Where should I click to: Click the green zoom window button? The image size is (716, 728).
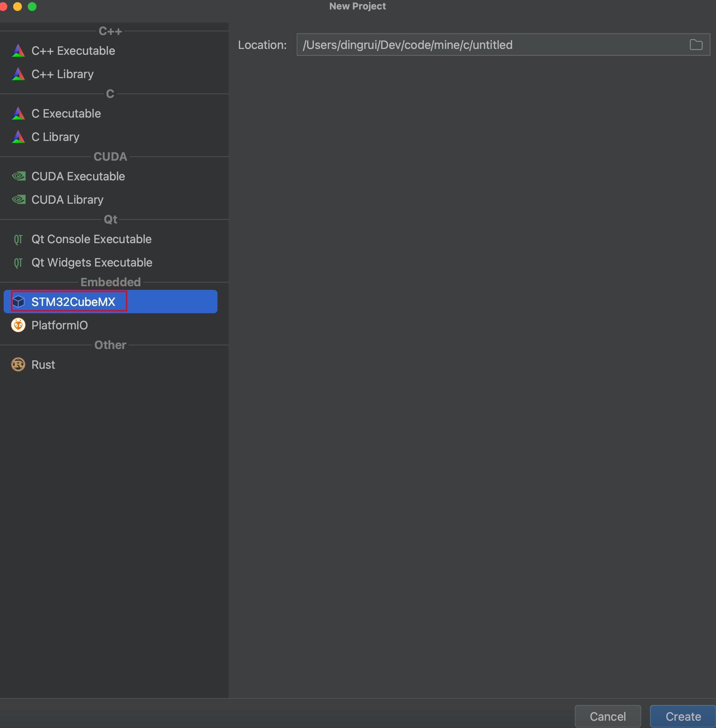coord(32,7)
